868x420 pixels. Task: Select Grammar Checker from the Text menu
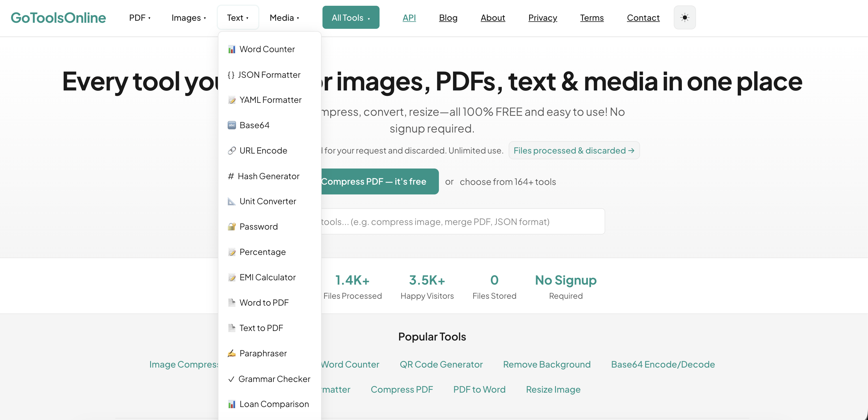[274, 379]
